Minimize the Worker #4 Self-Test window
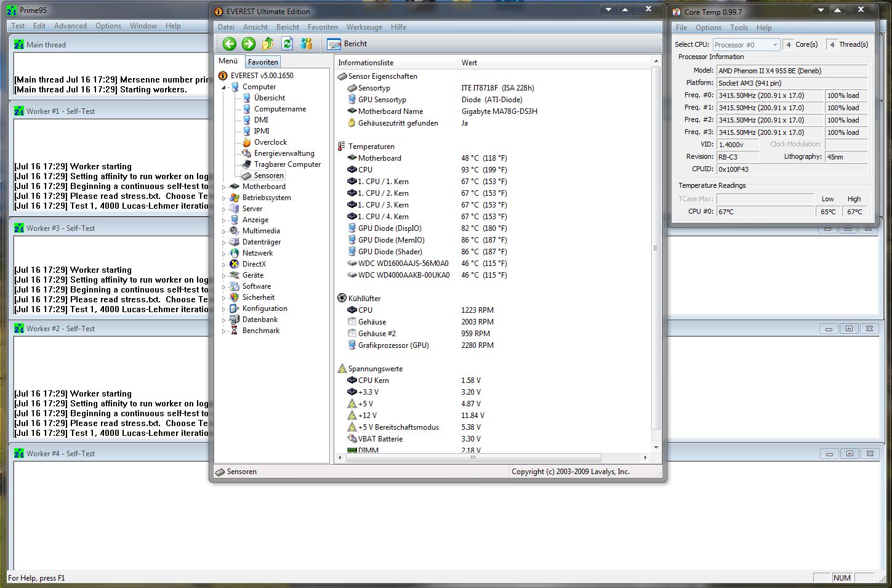Viewport: 892px width, 588px height. click(x=829, y=454)
